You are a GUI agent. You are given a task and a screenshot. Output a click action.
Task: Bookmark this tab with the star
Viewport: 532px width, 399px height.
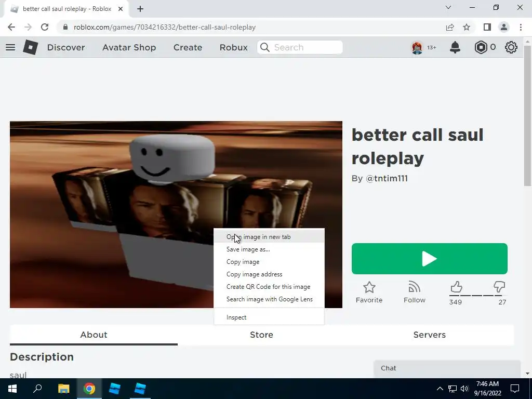pos(467,27)
